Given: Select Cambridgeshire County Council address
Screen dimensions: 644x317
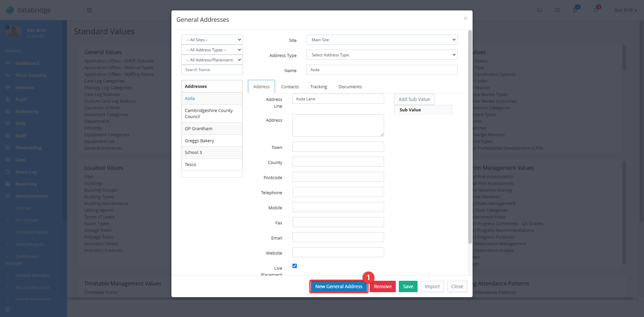Looking at the screenshot, I should click(212, 113).
